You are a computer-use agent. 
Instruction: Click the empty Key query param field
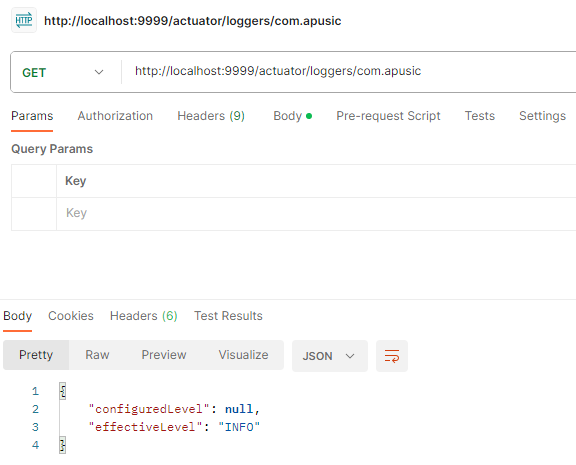pyautogui.click(x=316, y=214)
